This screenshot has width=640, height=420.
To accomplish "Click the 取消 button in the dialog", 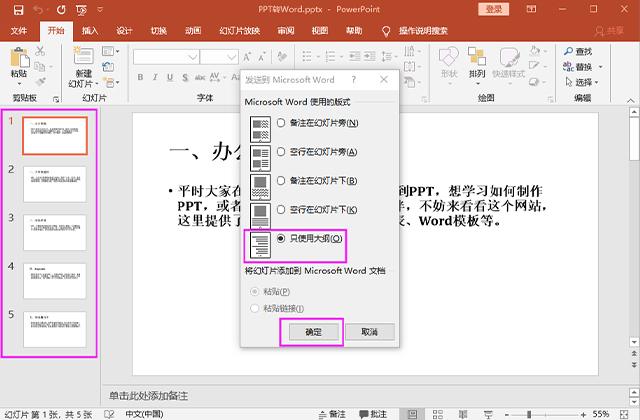I will pos(370,332).
